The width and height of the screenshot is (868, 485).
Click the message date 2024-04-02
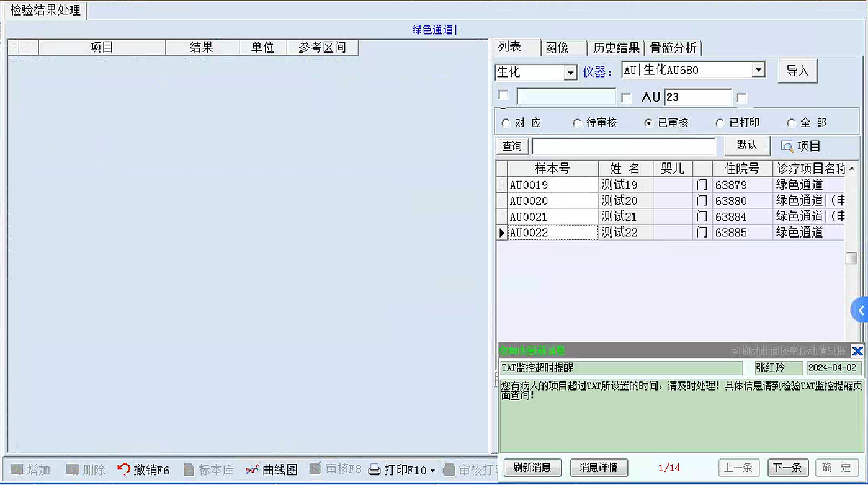[834, 368]
